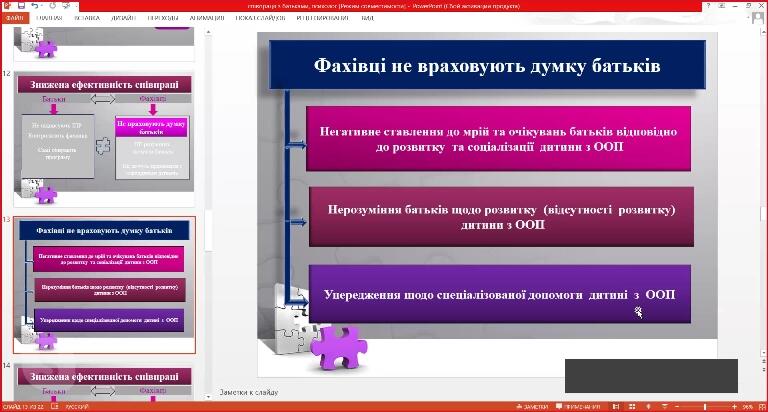The width and height of the screenshot is (768, 412).
Task: Click the Save icon in Quick Access Toolbar
Action: pos(21,5)
